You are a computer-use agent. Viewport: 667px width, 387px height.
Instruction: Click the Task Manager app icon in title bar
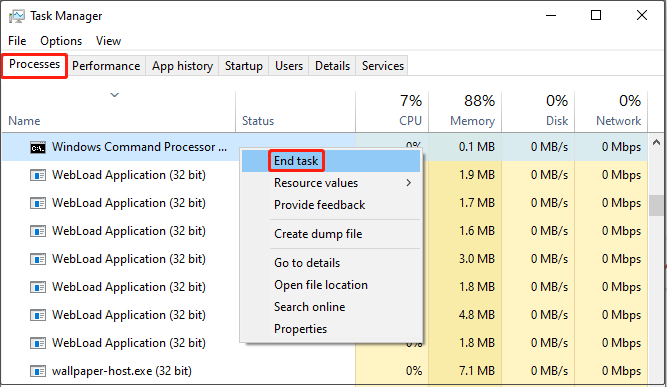[17, 16]
